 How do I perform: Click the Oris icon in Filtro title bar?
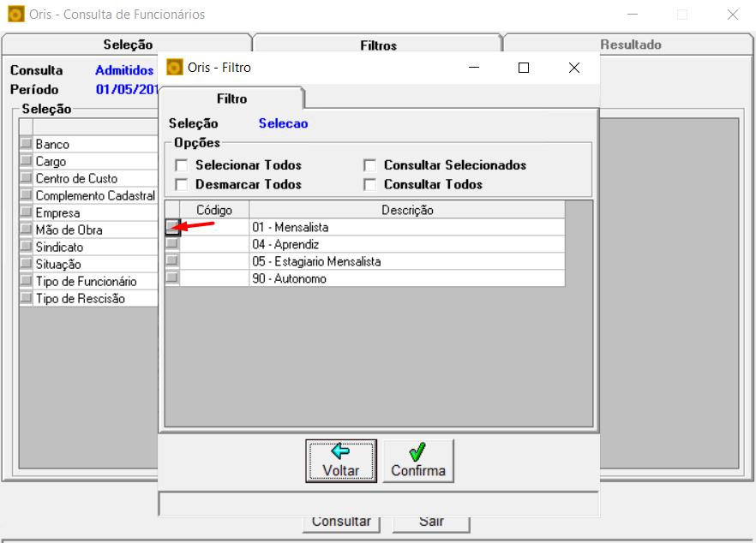175,67
